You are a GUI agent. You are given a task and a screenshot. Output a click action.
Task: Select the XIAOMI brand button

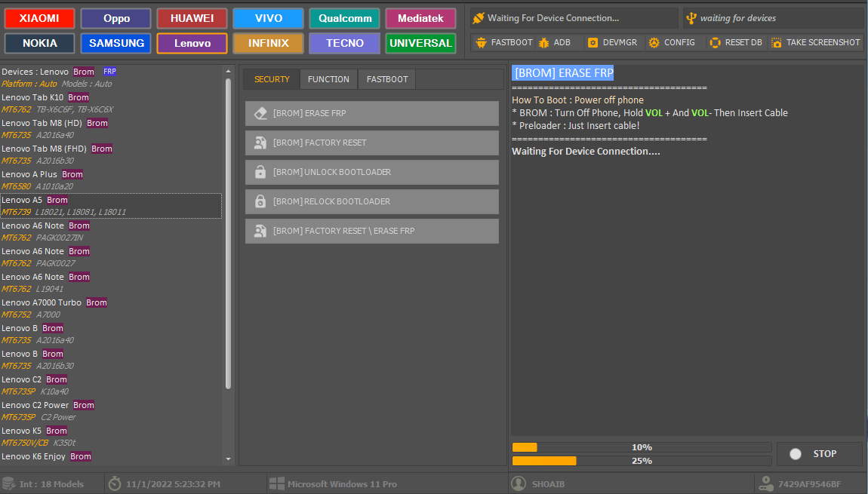(39, 18)
